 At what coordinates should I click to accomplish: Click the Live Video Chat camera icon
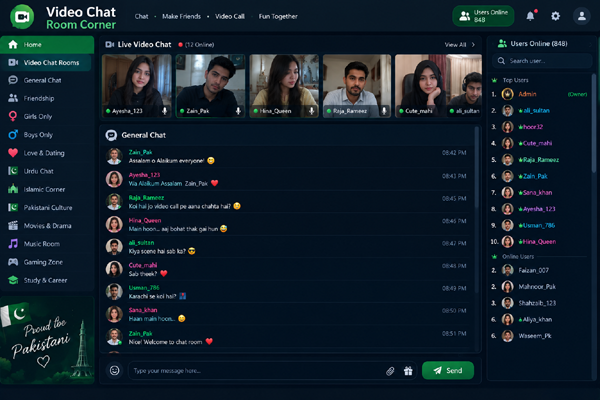pos(109,45)
